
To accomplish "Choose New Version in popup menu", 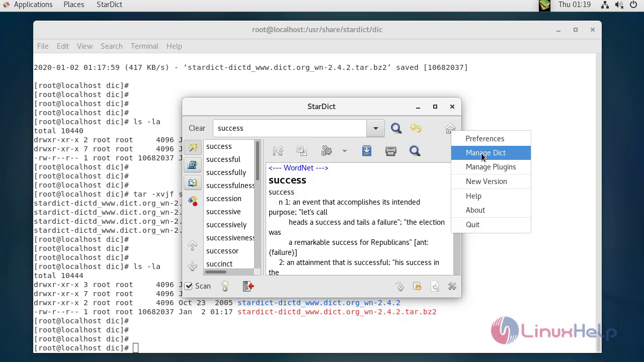I will pos(491,182).
